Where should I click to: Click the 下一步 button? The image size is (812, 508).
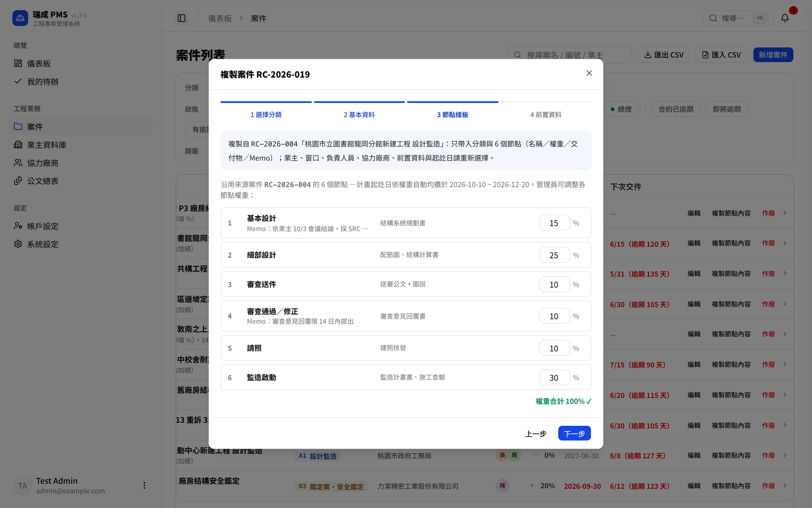(x=574, y=433)
